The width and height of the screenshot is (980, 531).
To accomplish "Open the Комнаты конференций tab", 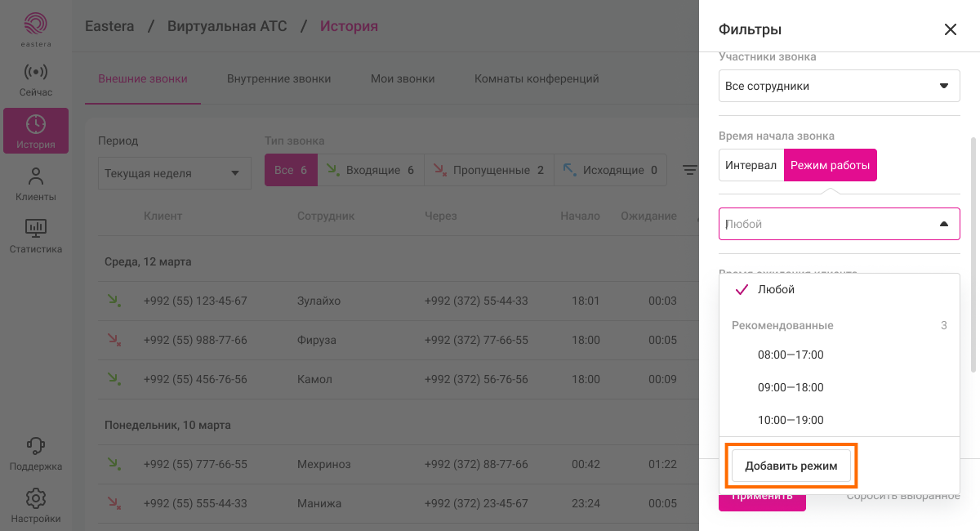I will point(537,79).
